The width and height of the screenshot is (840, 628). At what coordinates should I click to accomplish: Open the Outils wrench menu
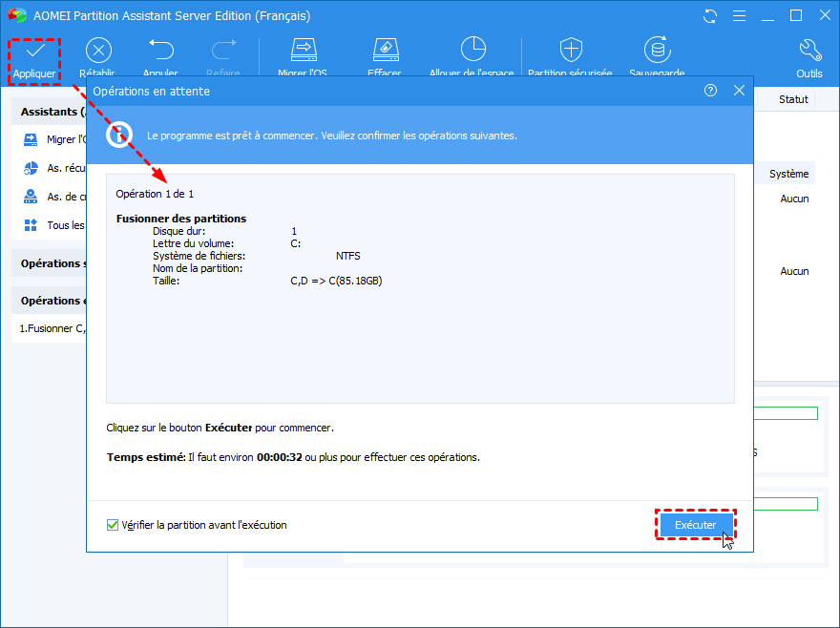pos(809,59)
